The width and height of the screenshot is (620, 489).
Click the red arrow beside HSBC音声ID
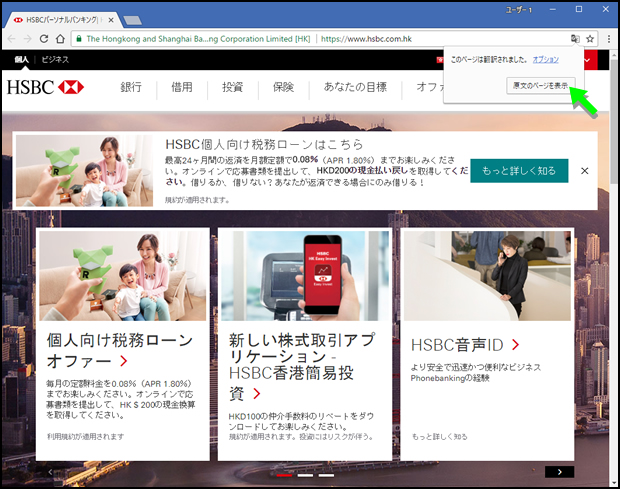click(515, 345)
